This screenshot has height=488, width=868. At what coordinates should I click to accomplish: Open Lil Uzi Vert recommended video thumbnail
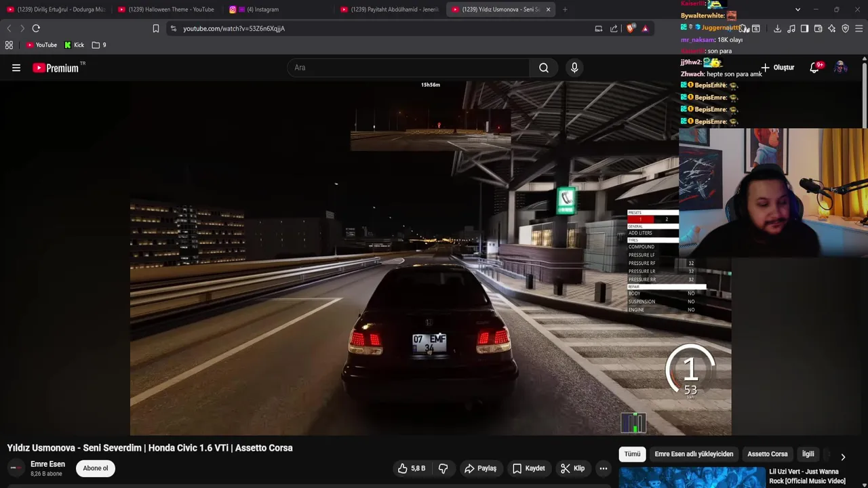(692, 477)
